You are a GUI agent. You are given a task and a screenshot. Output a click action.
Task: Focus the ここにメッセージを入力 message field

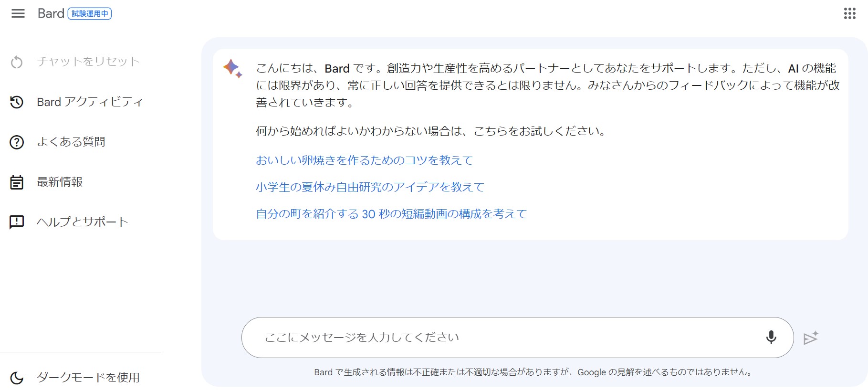point(517,338)
